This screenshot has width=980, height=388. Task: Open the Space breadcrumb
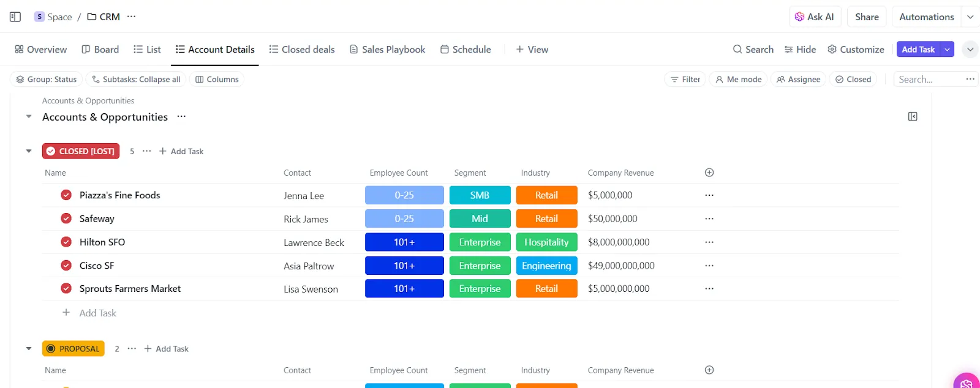53,17
